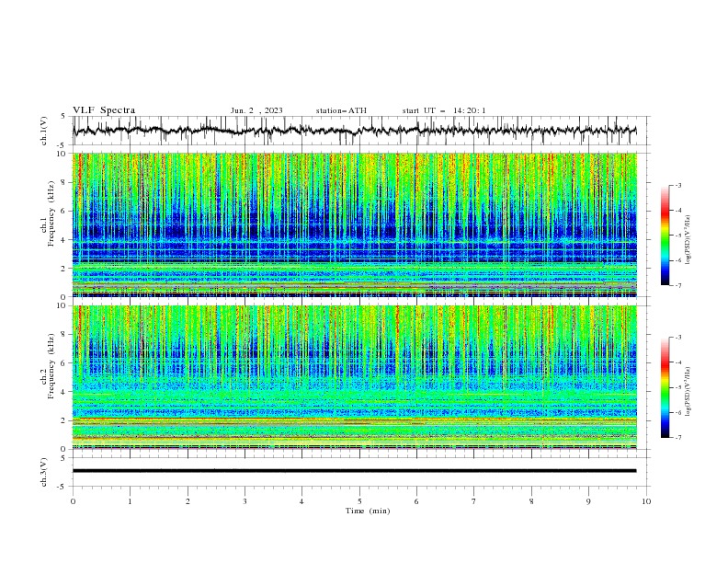Click the lower log(PSD)(V²/Hz) colorbar label
728x563 pixels.
click(688, 392)
